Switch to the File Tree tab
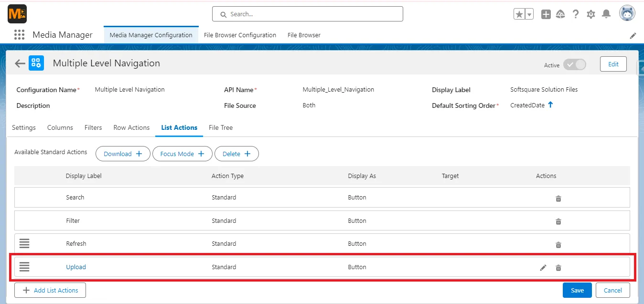Screen dimensions: 644x304 [x=220, y=127]
